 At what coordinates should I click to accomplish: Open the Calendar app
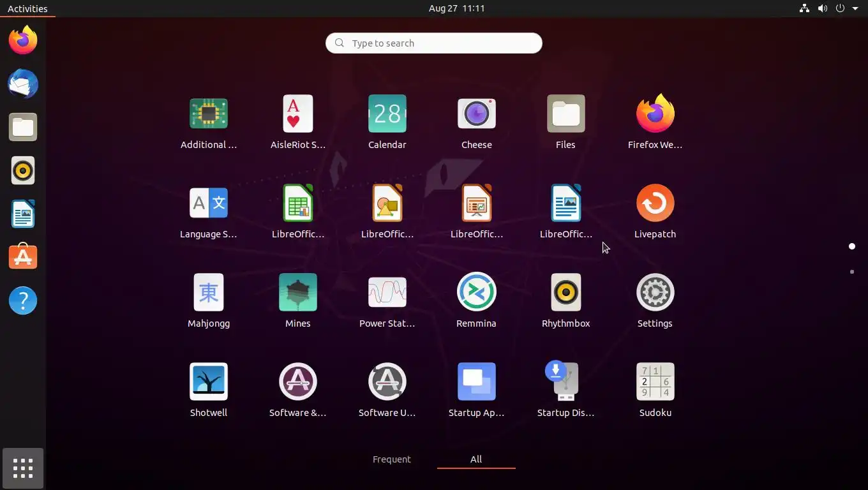coord(387,114)
